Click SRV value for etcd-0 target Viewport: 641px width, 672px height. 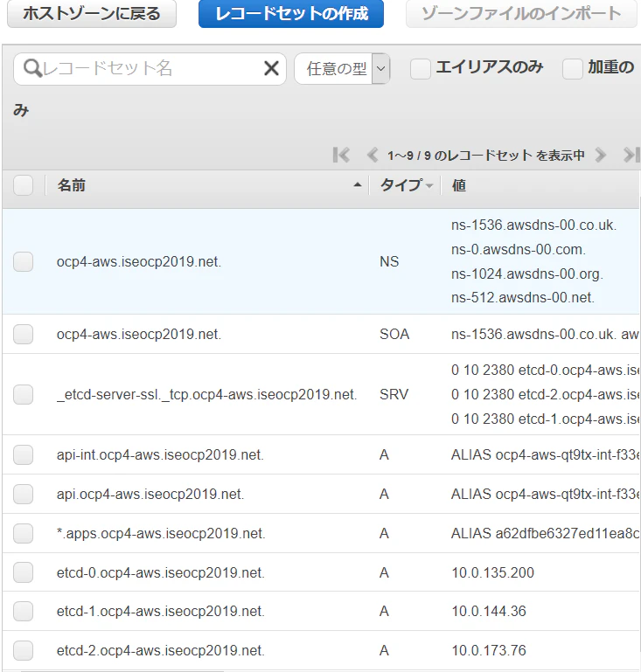(x=545, y=371)
